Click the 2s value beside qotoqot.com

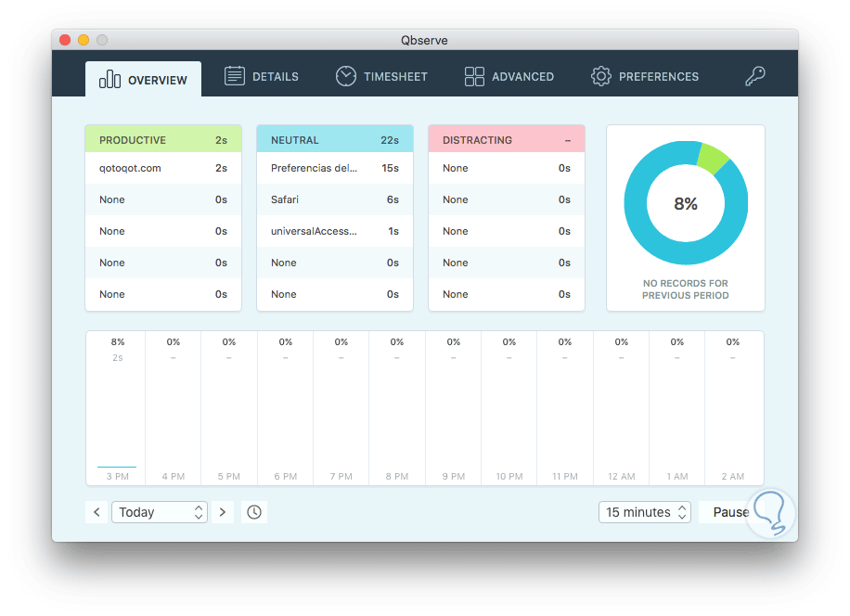coord(221,168)
